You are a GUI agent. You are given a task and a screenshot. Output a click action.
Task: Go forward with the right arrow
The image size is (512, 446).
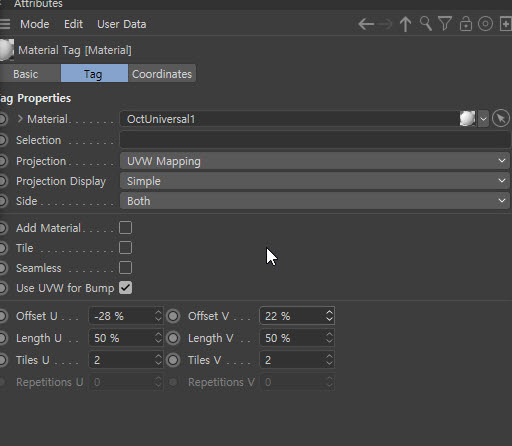[384, 24]
